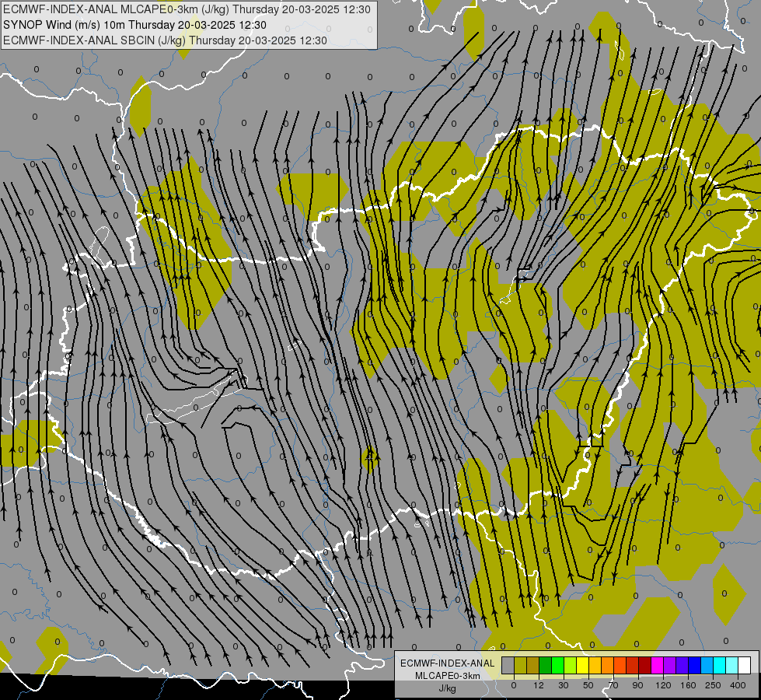Select the bright green swatch in the scale

pos(558,665)
